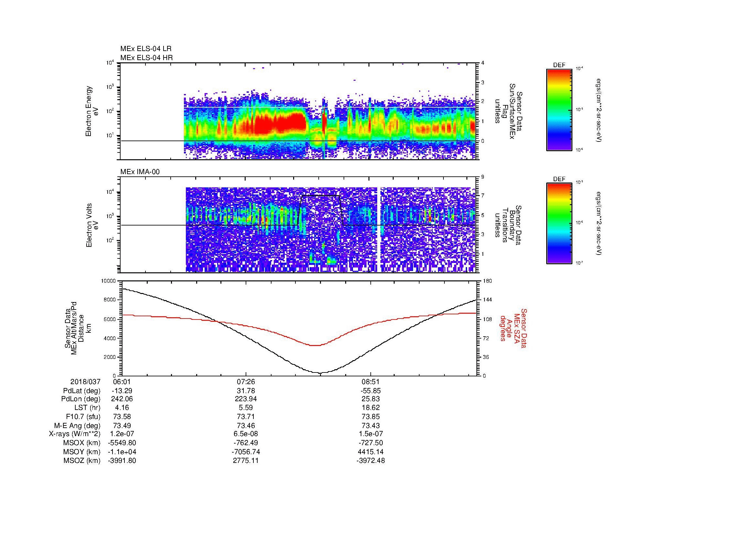Click the LST value 18.62
This screenshot has height=534, width=756.
click(x=371, y=408)
